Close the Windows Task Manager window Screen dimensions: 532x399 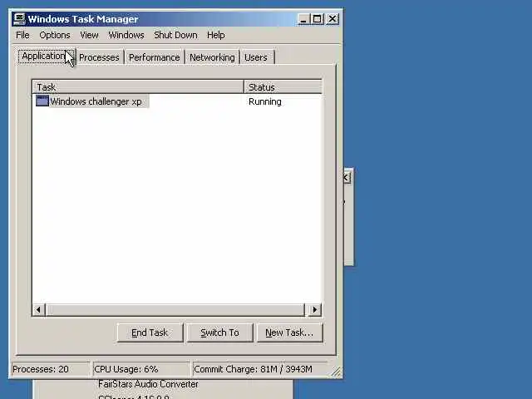[332, 18]
